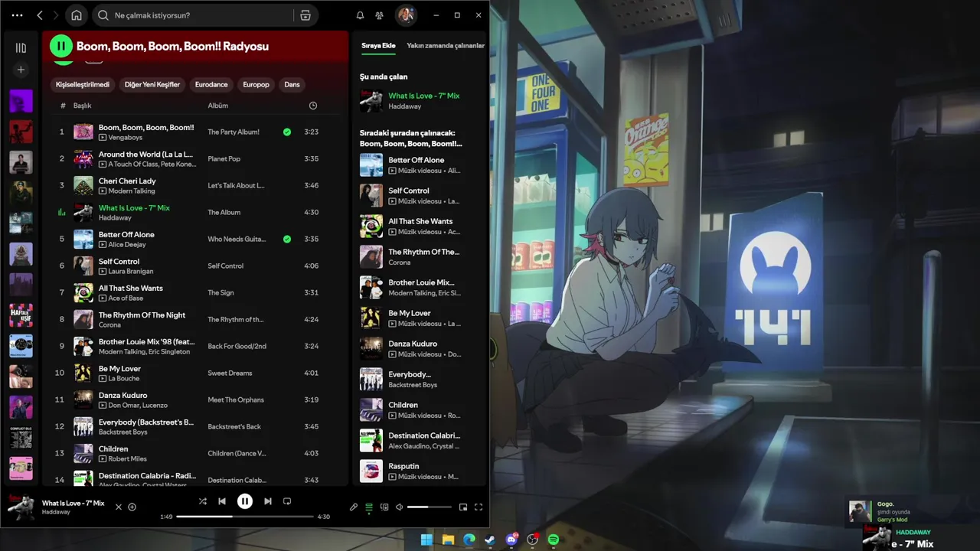Skip to the previous track
This screenshot has width=980, height=551.
coord(222,501)
